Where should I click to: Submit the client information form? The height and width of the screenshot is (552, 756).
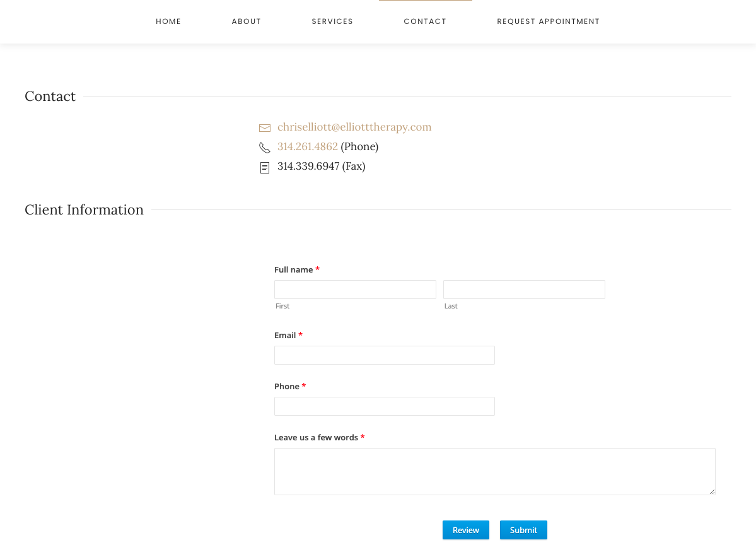(x=523, y=530)
